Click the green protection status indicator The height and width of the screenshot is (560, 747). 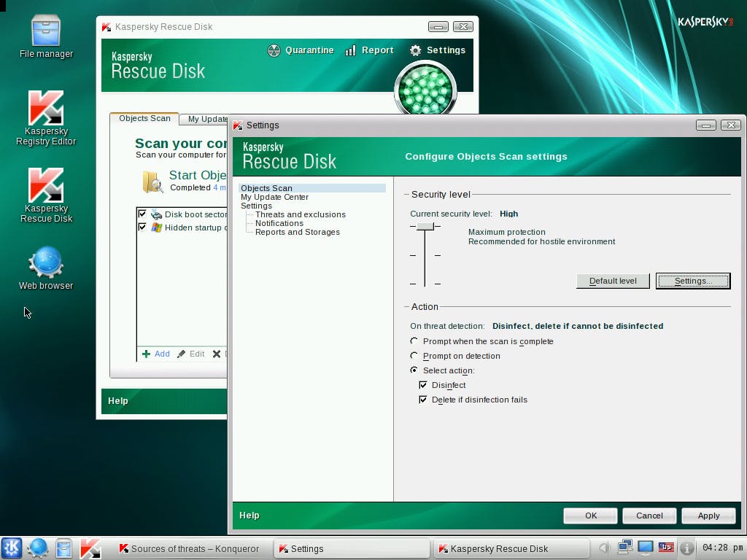pos(425,89)
